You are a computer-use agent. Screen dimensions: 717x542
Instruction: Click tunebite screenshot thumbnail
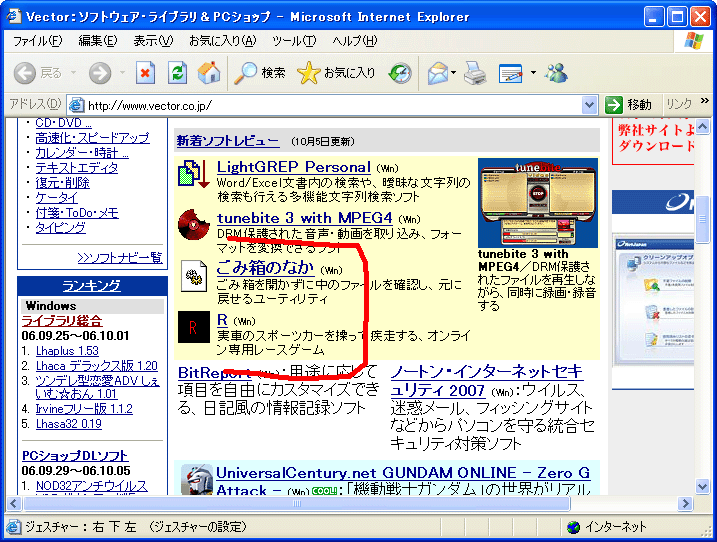coord(538,203)
